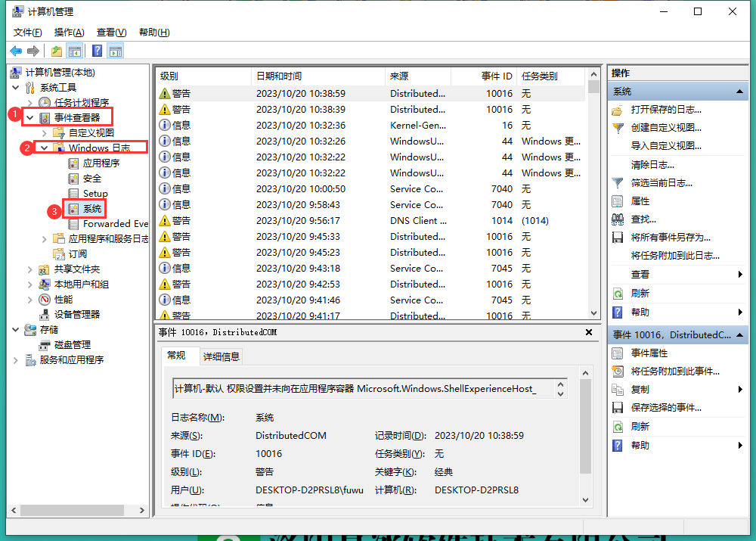Click 创建自定义视图 funnel action

pos(666,128)
